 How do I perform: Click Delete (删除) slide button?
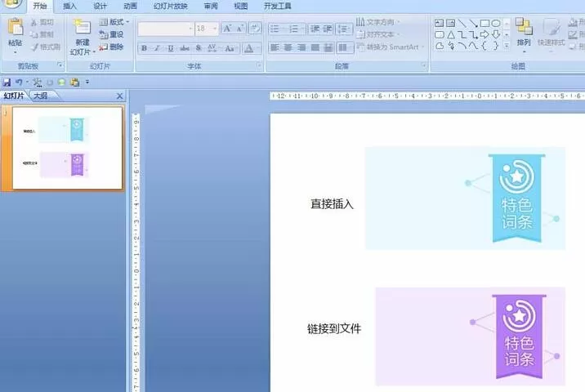(x=112, y=47)
